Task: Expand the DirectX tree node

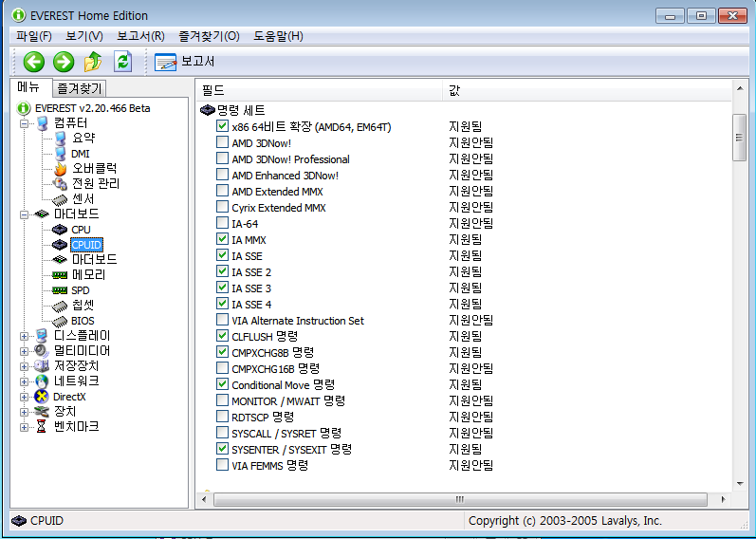Action: [x=24, y=397]
